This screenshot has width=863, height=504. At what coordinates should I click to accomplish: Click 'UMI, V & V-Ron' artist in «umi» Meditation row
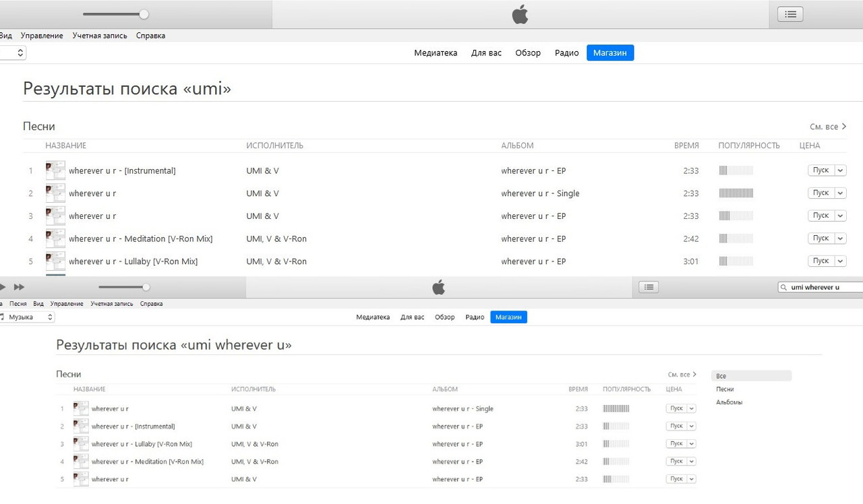276,239
